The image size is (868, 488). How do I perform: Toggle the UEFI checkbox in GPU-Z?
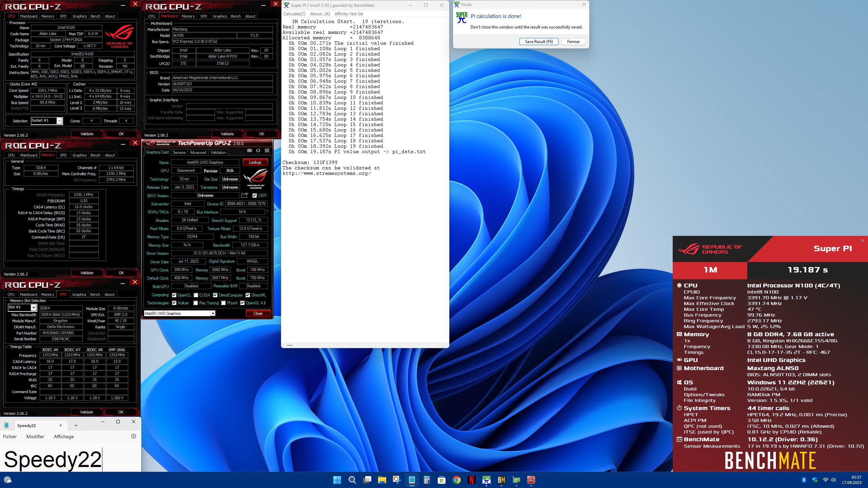[254, 195]
